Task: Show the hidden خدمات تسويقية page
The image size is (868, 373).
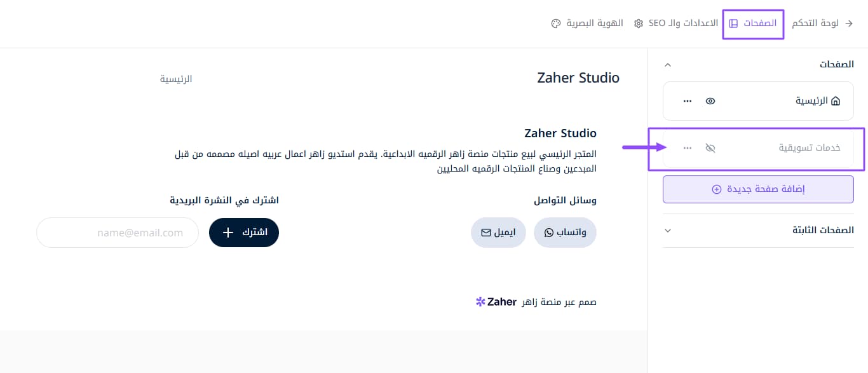Action: pyautogui.click(x=710, y=148)
